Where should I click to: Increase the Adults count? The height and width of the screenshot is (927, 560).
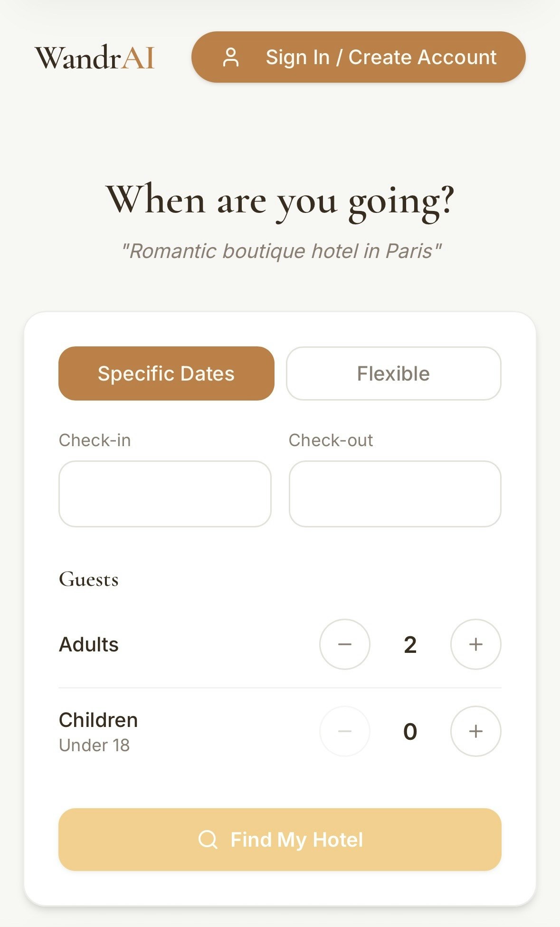pyautogui.click(x=475, y=644)
